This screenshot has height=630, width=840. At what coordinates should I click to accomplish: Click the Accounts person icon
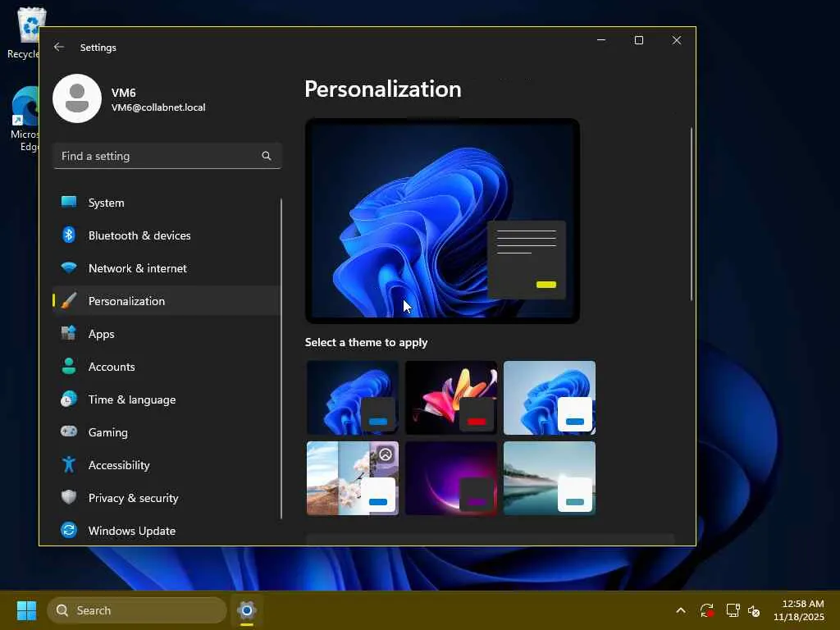click(69, 366)
